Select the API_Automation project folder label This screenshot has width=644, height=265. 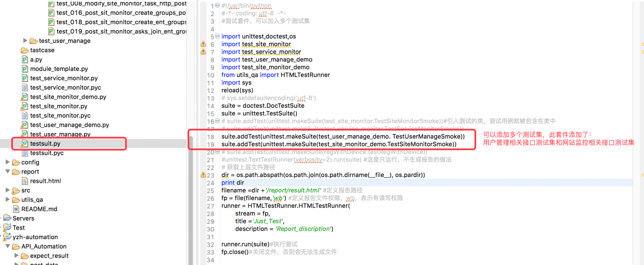pyautogui.click(x=44, y=247)
